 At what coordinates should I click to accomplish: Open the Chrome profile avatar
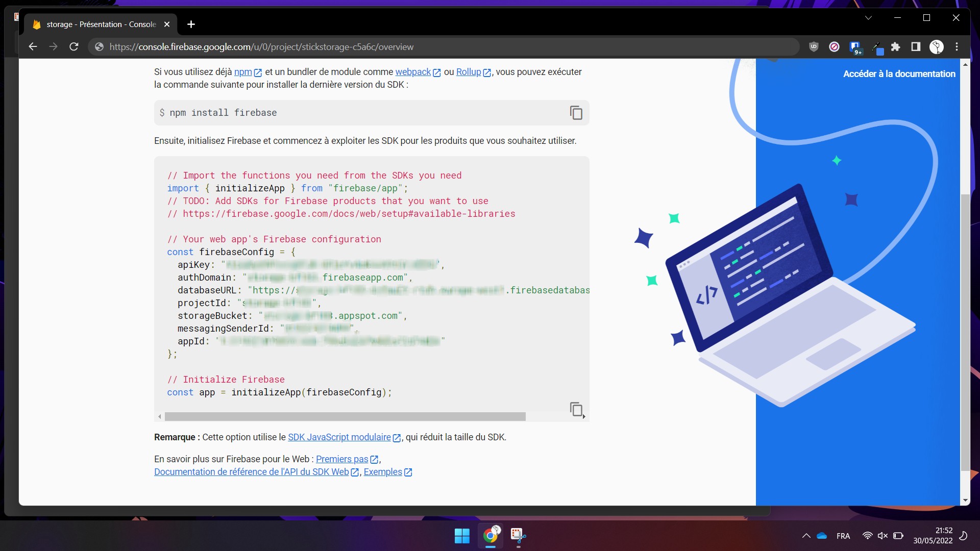tap(936, 47)
